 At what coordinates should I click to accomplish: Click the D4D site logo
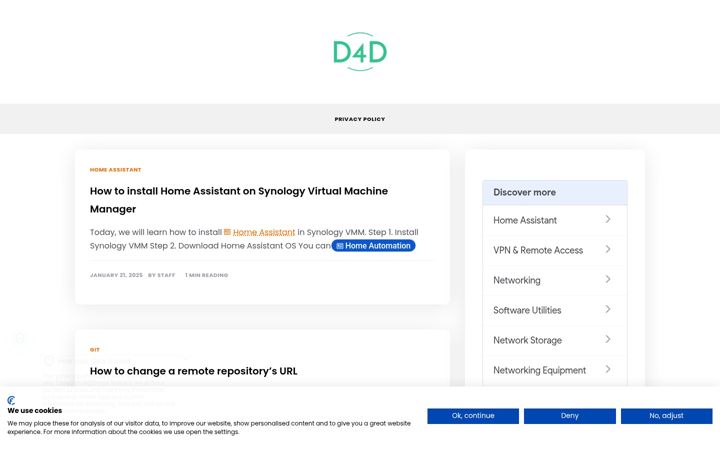(360, 52)
